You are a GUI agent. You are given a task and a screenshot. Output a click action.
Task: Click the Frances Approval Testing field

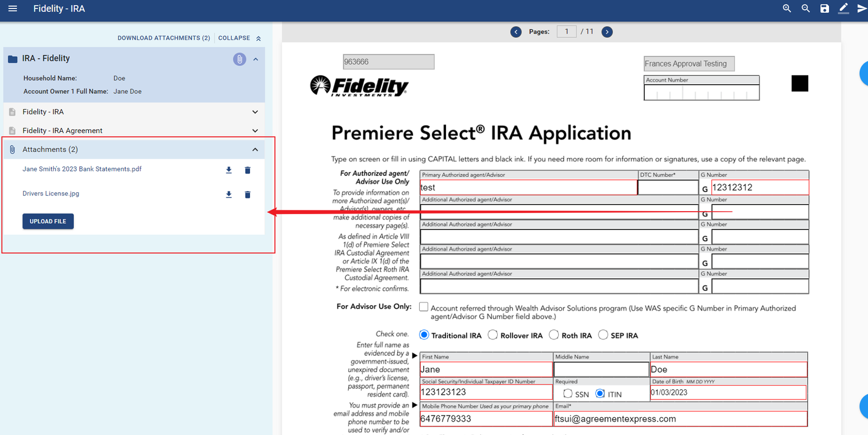689,63
